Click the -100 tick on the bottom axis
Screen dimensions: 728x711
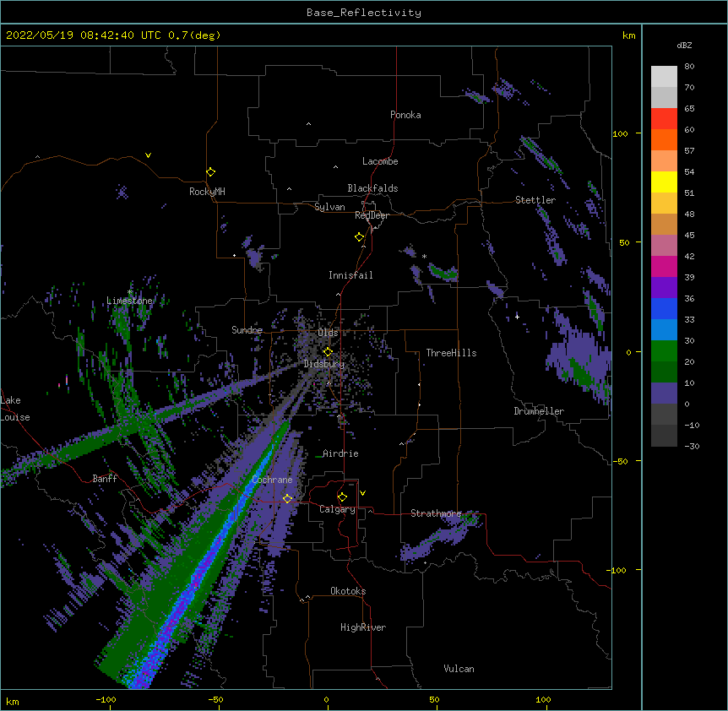tap(106, 699)
